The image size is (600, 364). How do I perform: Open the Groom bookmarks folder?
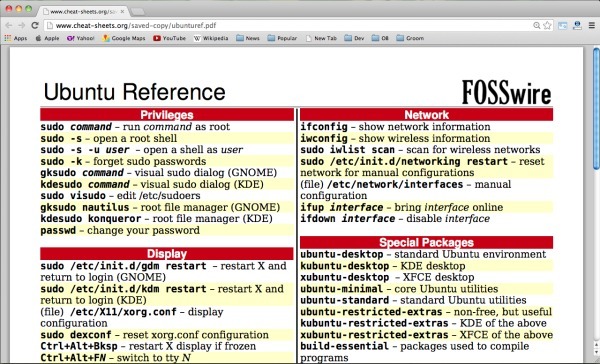[x=410, y=38]
